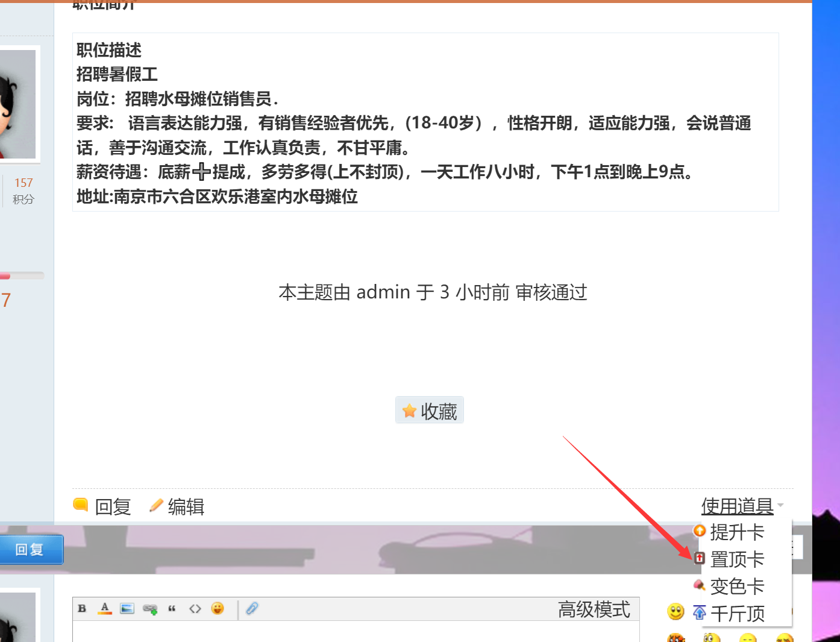840x642 pixels.
Task: Click the insert image icon
Action: pos(127,609)
